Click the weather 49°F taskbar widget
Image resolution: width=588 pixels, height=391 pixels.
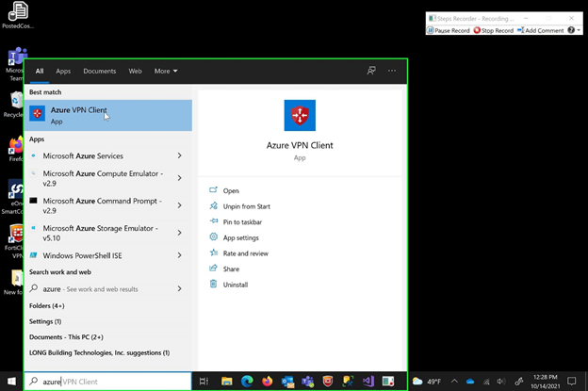[427, 382]
